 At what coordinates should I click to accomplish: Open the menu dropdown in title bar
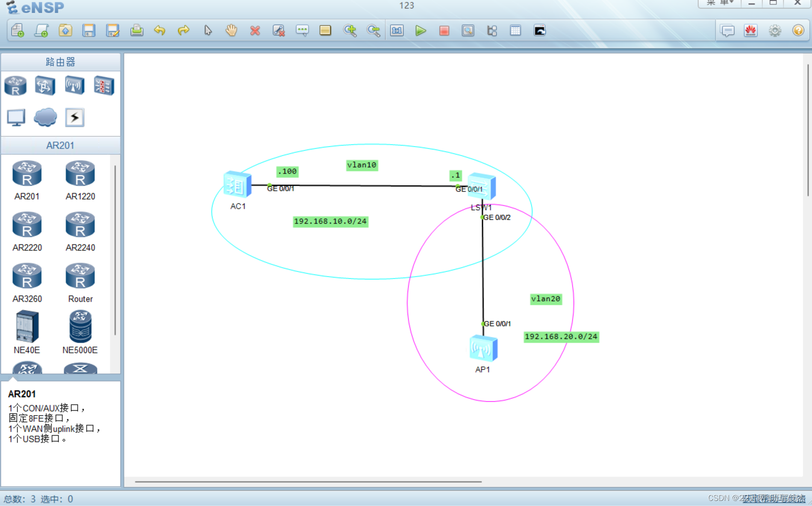720,3
